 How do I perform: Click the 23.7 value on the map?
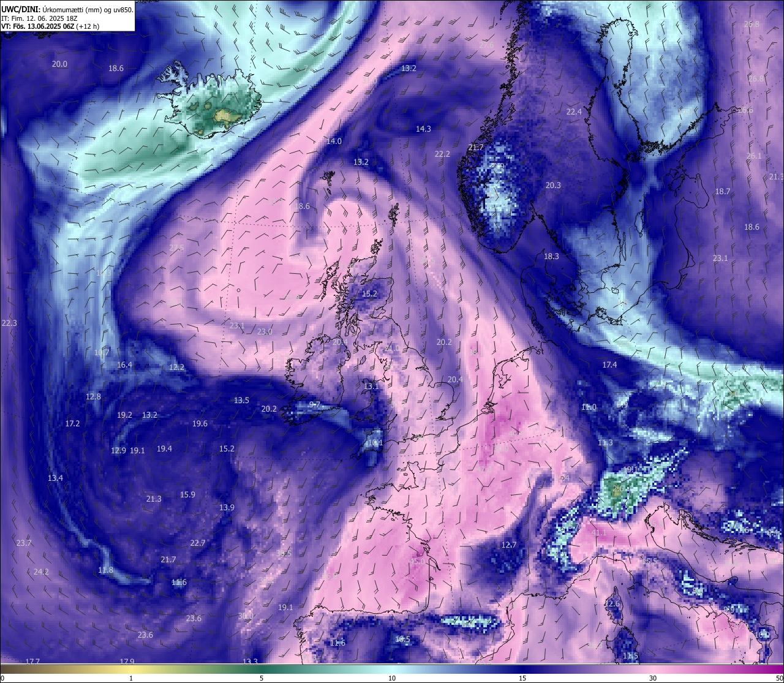pos(23,543)
